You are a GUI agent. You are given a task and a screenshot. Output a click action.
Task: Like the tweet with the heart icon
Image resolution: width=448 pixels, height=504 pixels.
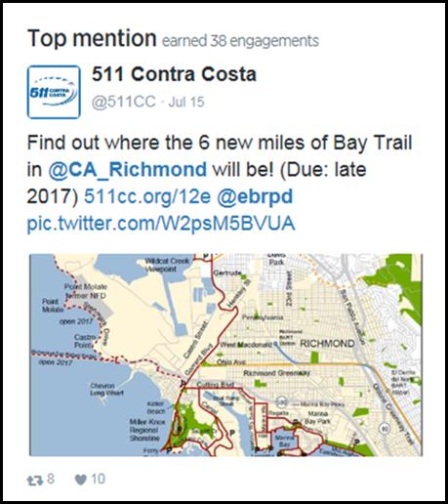point(81,480)
